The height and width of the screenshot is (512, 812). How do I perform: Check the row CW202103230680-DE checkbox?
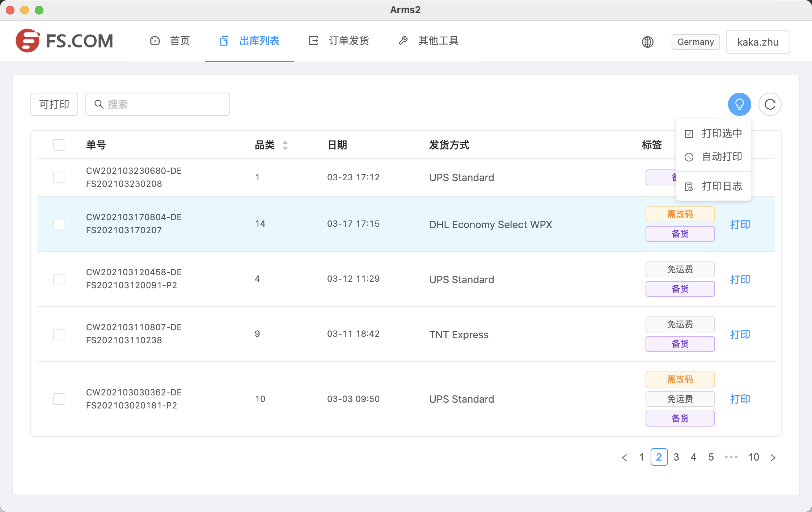point(59,177)
